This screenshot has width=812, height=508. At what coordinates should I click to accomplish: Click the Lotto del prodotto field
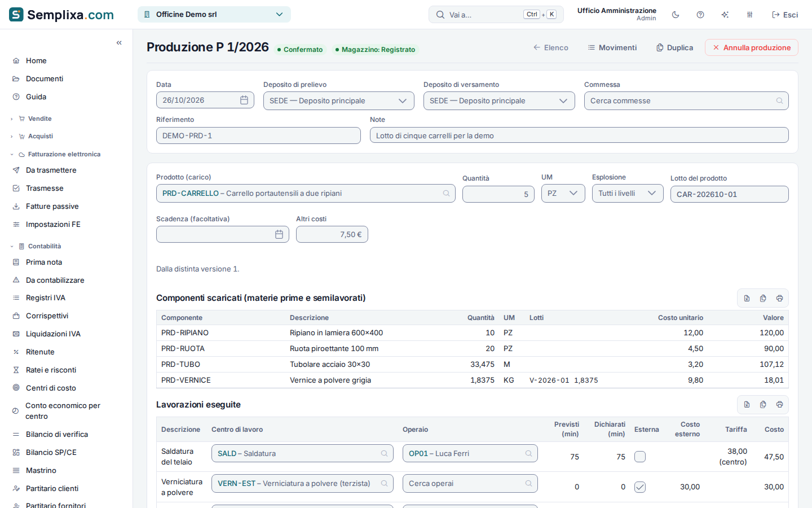point(730,194)
